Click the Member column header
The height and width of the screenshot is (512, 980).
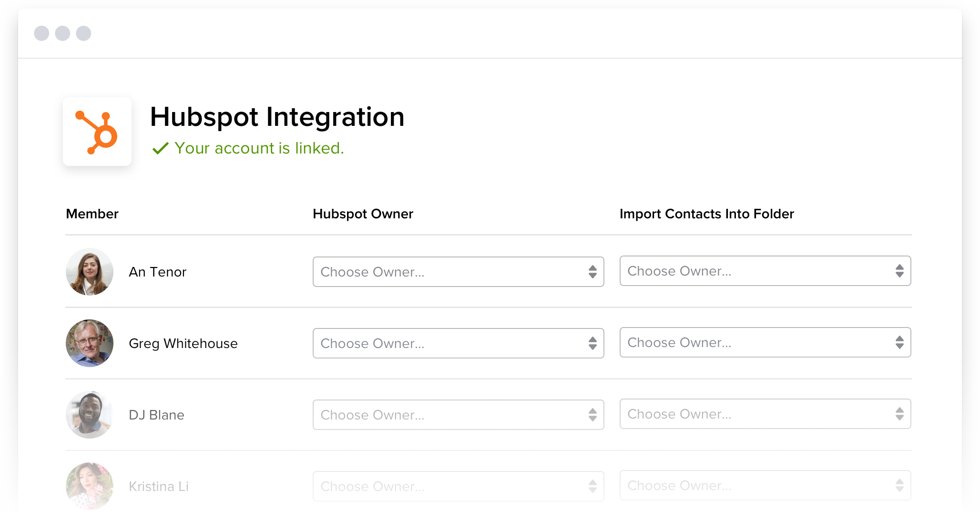[x=92, y=214]
